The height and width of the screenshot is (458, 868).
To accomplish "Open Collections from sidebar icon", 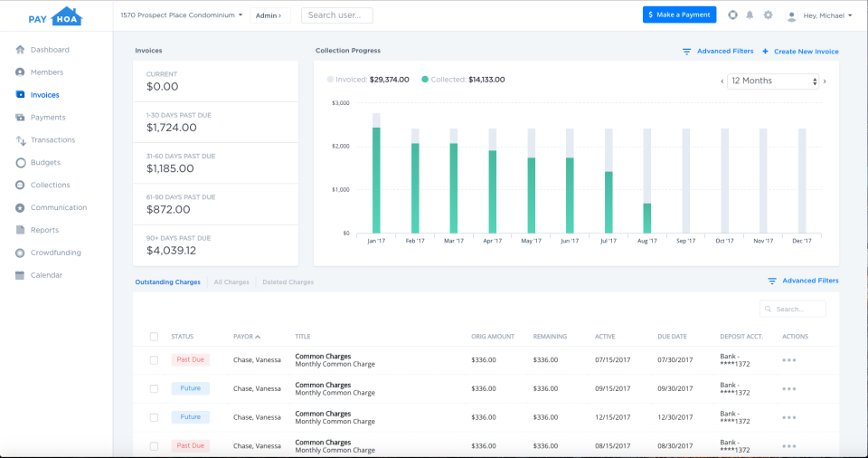I will tap(21, 185).
